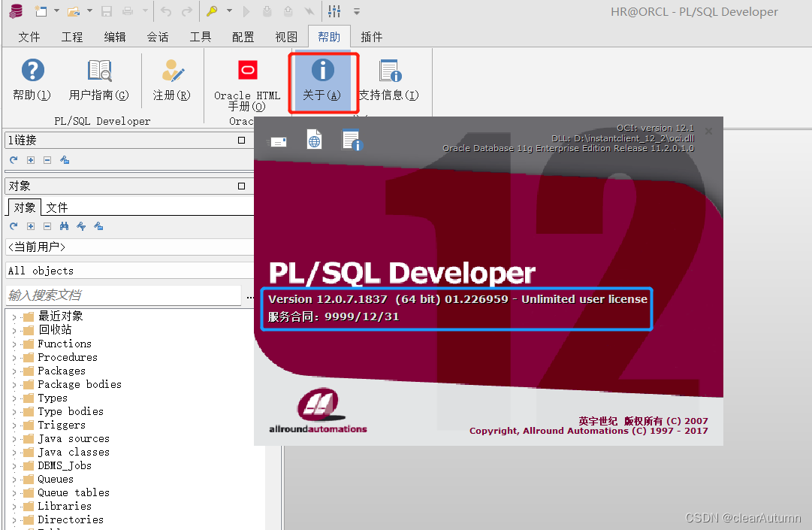This screenshot has width=812, height=530.
Task: Click the globe icon in the About dialog
Action: click(x=314, y=139)
